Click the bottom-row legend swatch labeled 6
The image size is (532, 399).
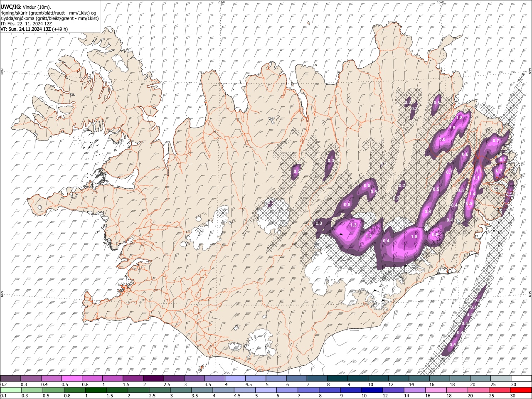[287, 390]
